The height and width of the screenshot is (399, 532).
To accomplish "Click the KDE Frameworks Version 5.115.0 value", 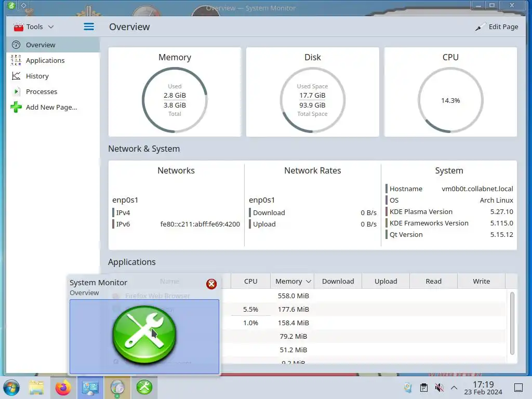I will click(501, 223).
